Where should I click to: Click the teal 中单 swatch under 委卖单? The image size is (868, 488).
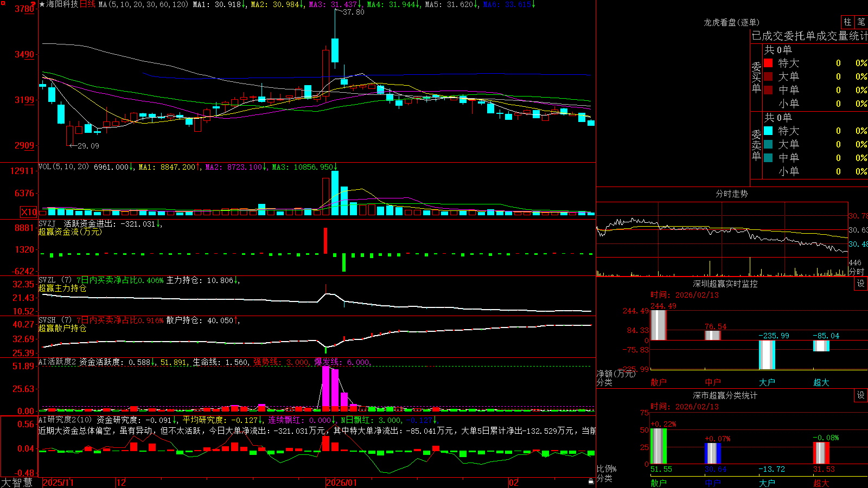pos(768,158)
